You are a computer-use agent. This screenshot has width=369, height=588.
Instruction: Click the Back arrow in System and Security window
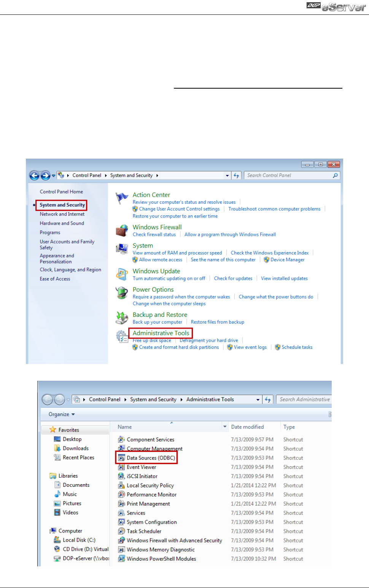[34, 175]
